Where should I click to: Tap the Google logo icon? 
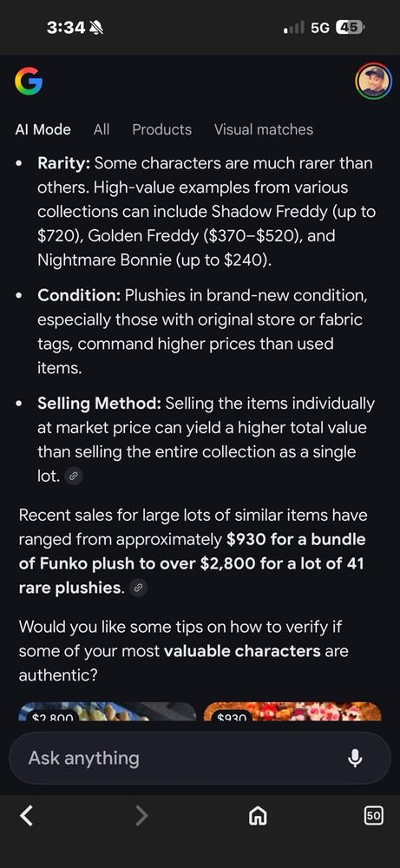click(29, 81)
